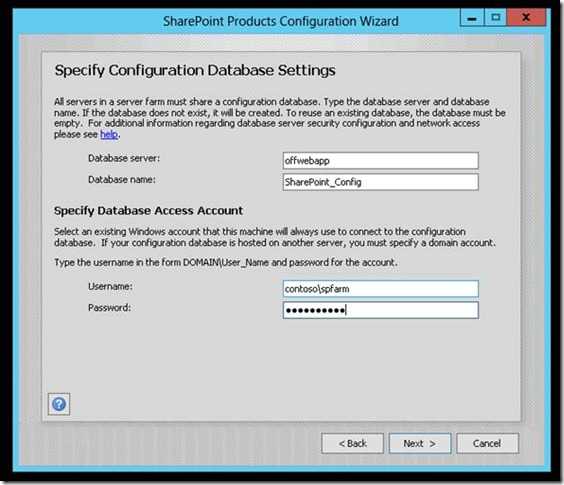Click the Database name label
The width and height of the screenshot is (564, 485).
pos(122,180)
